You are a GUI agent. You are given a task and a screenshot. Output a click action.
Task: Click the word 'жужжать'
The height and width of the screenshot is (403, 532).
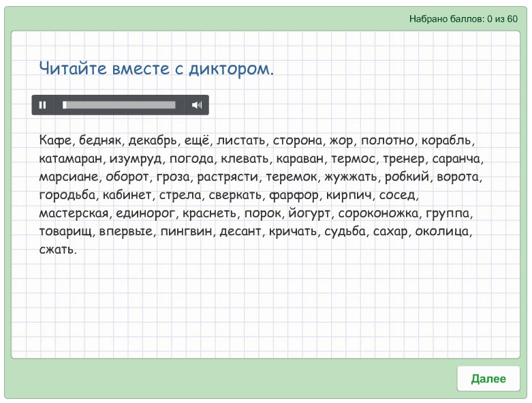(x=351, y=177)
